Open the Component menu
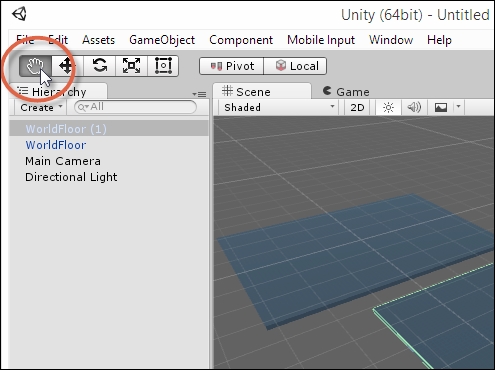The image size is (495, 370). [241, 40]
